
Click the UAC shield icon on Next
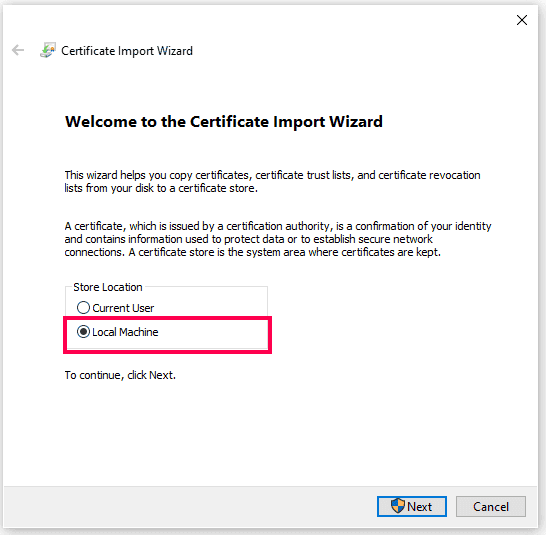click(x=397, y=506)
